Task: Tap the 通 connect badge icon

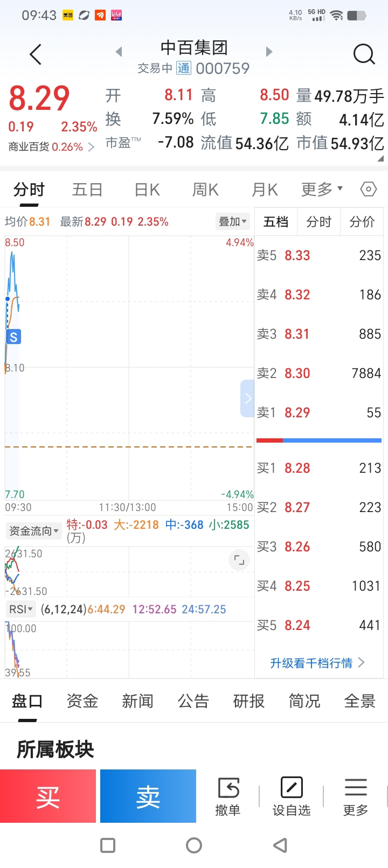Action: pyautogui.click(x=184, y=68)
